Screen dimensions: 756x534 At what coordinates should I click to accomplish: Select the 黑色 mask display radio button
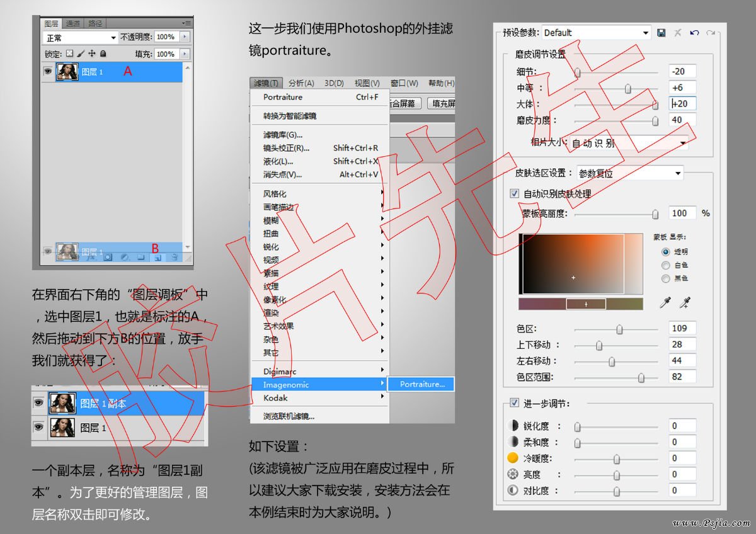[665, 278]
